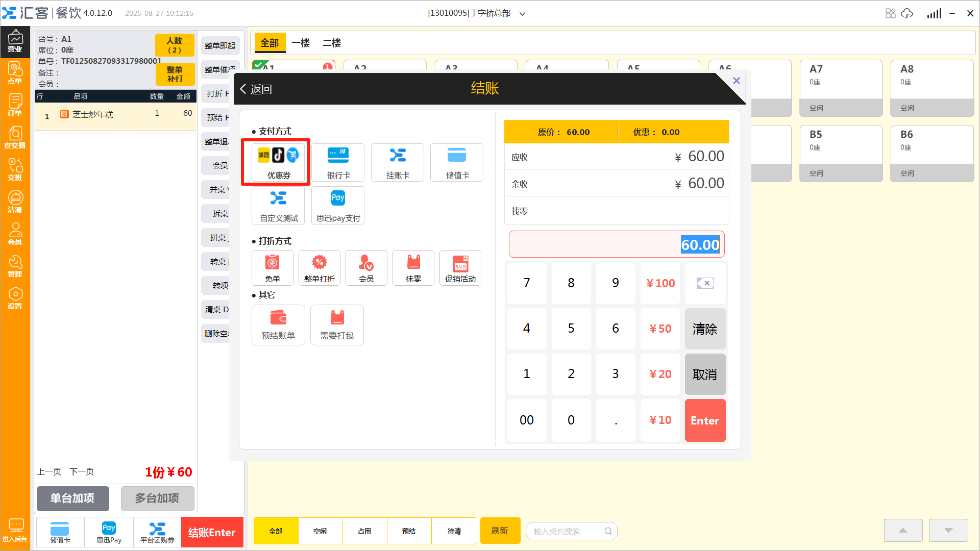Viewport: 980px width, 551px height.
Task: Filter tables by 空闲 status tab
Action: [x=320, y=531]
